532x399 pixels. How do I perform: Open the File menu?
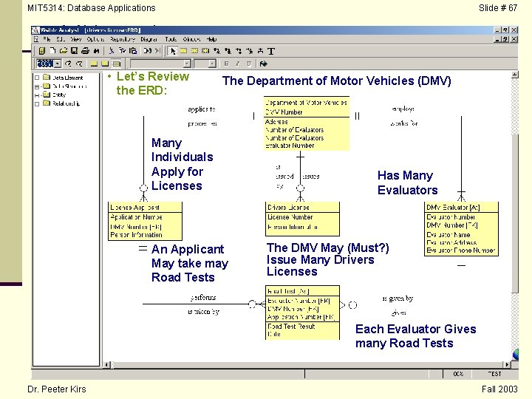tap(47, 39)
